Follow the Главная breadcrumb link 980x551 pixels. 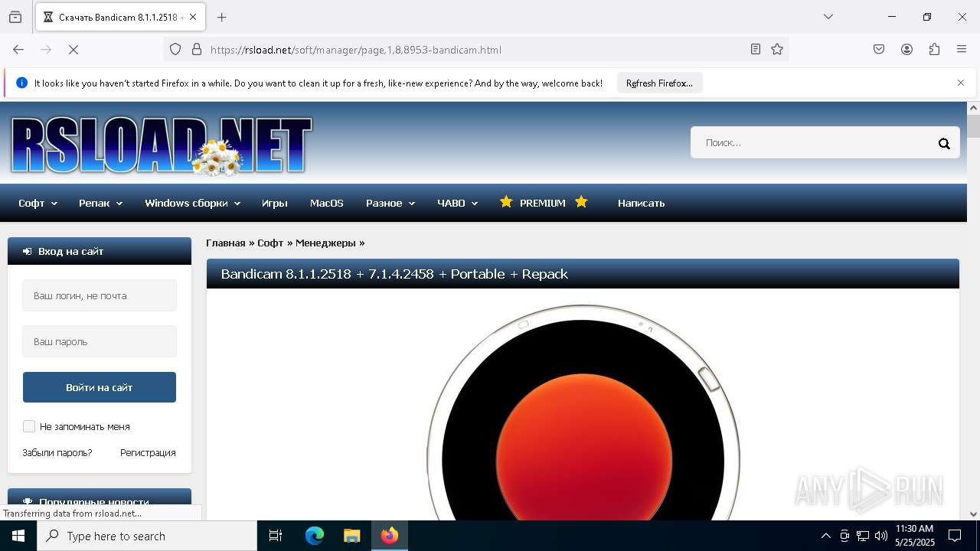[x=225, y=243]
